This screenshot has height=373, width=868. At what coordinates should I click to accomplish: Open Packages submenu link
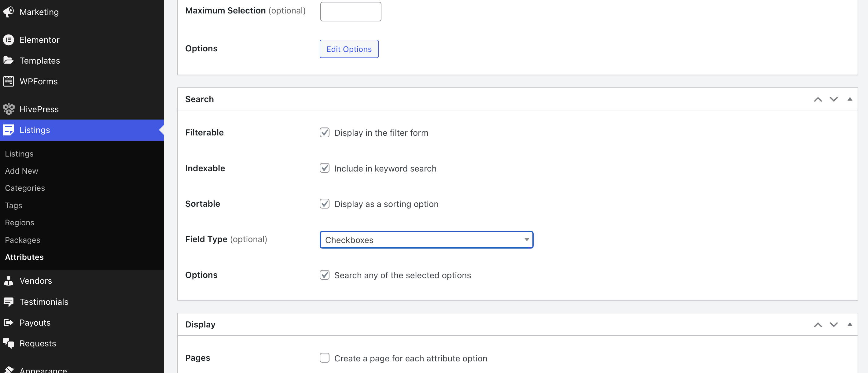pos(23,240)
